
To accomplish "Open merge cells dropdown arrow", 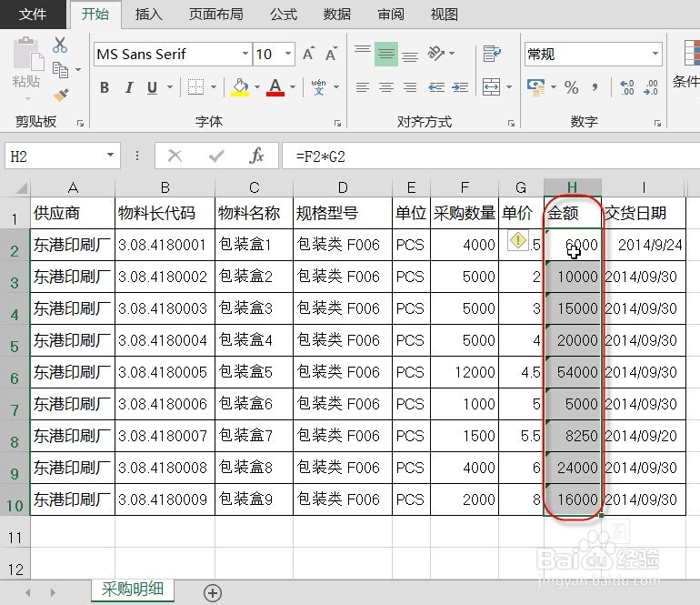I will pyautogui.click(x=509, y=87).
